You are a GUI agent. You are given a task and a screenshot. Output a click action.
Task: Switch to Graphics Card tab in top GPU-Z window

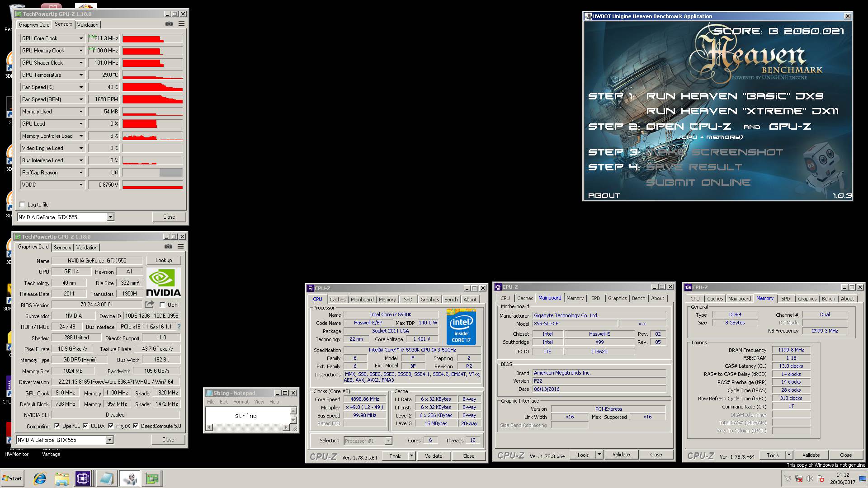(34, 25)
